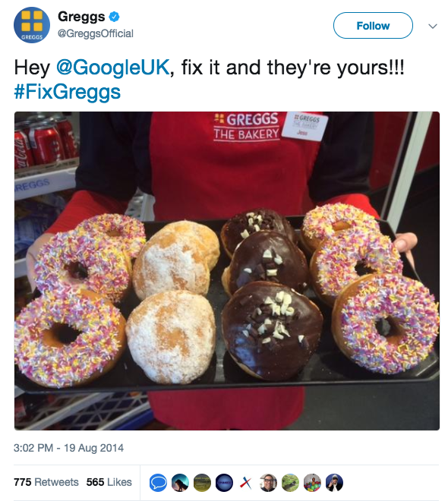The height and width of the screenshot is (501, 448).
Task: View the 775 Retweets list
Action: click(x=46, y=482)
